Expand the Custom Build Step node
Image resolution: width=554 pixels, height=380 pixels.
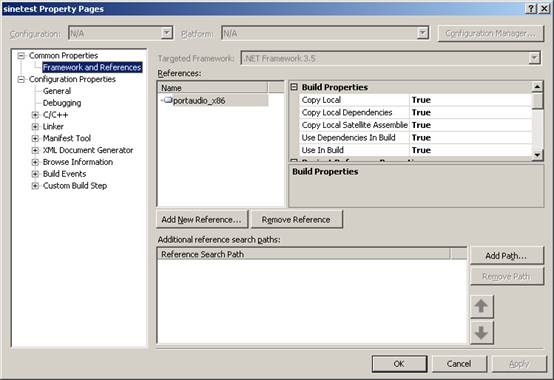(x=35, y=186)
